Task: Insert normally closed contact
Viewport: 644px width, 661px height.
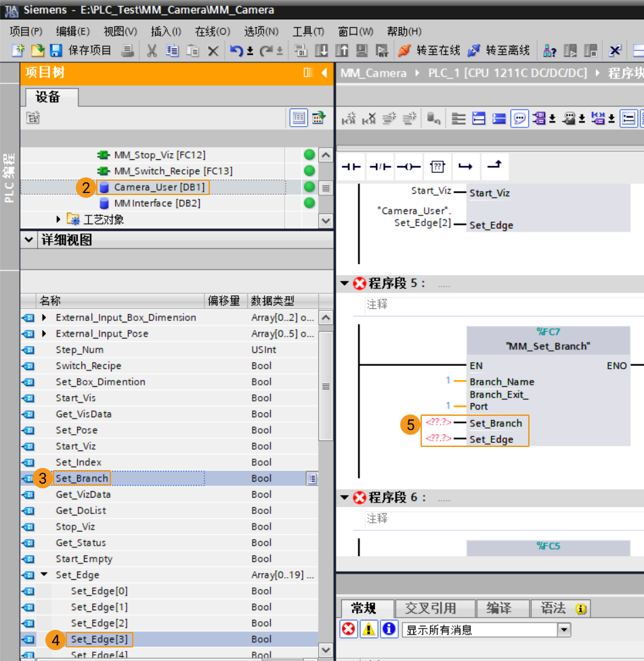Action: (x=380, y=167)
